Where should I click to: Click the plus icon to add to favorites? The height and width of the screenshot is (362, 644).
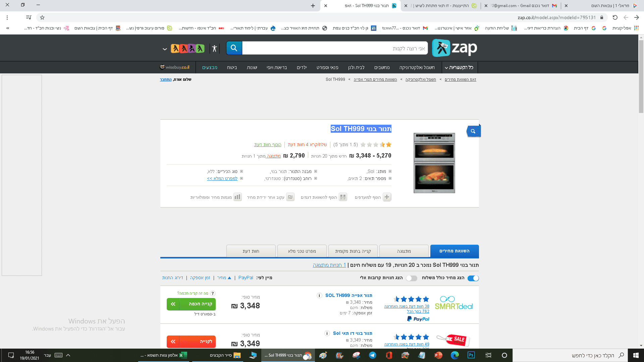[x=387, y=197]
